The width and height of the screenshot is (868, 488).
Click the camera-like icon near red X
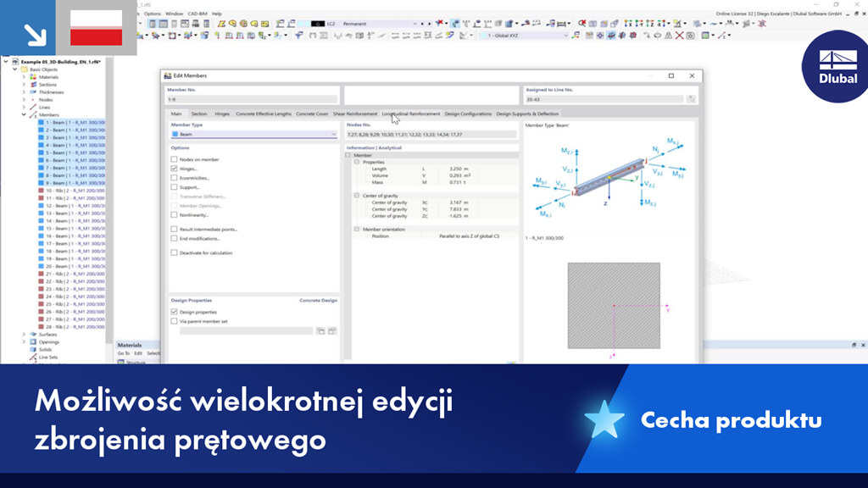tap(690, 36)
